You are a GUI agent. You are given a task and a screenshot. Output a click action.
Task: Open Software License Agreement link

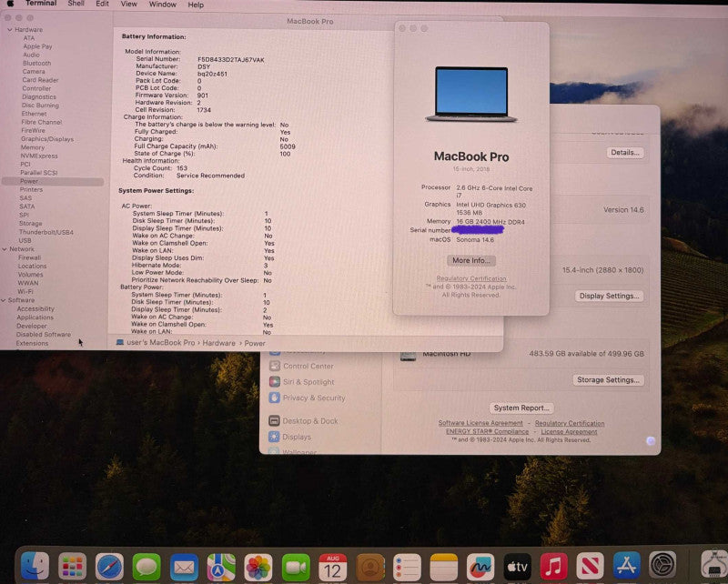480,423
